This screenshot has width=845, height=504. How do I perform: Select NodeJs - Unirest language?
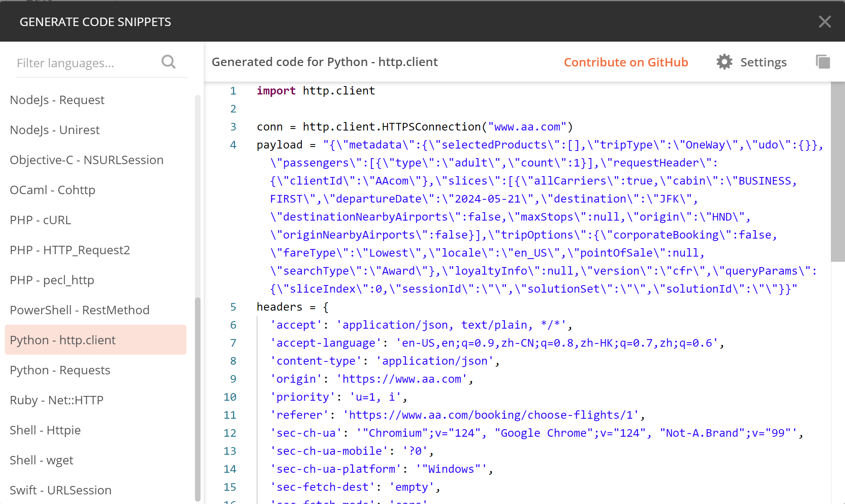coord(96,130)
